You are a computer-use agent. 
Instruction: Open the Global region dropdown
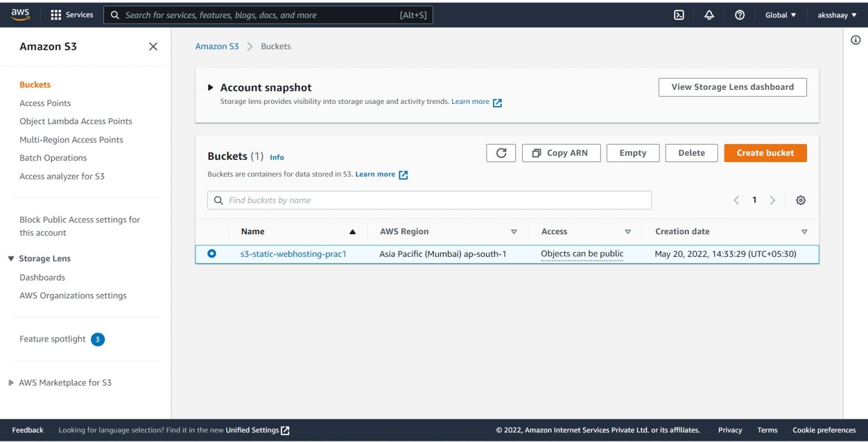click(780, 15)
